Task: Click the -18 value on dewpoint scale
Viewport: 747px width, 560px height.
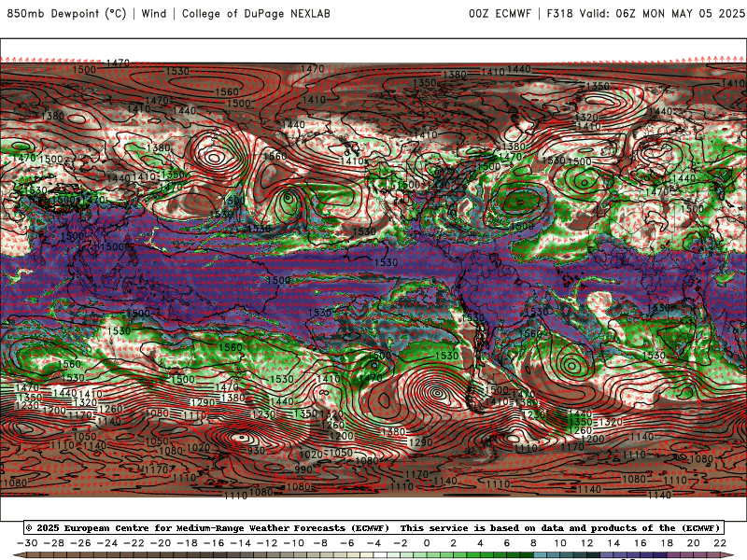Action: [x=188, y=543]
